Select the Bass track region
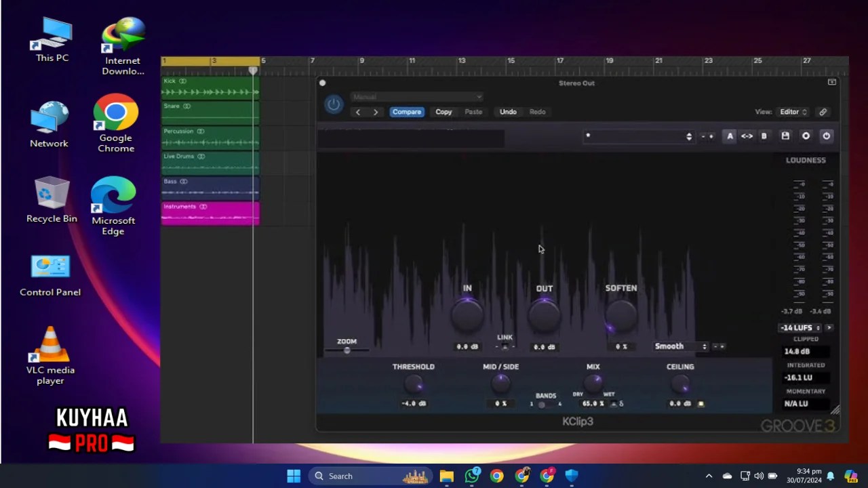The image size is (868, 488). coord(210,188)
